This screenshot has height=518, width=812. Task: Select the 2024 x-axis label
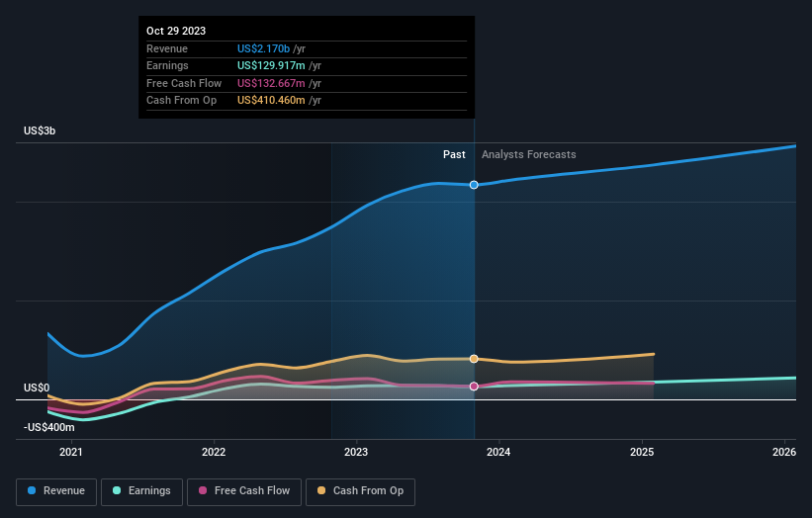tap(498, 452)
